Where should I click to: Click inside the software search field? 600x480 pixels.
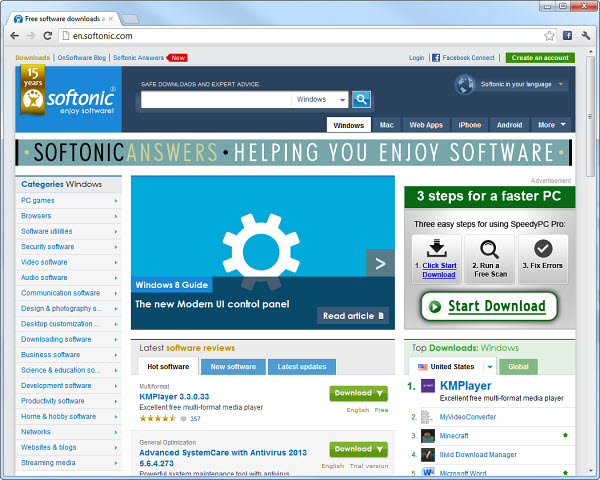pyautogui.click(x=215, y=99)
